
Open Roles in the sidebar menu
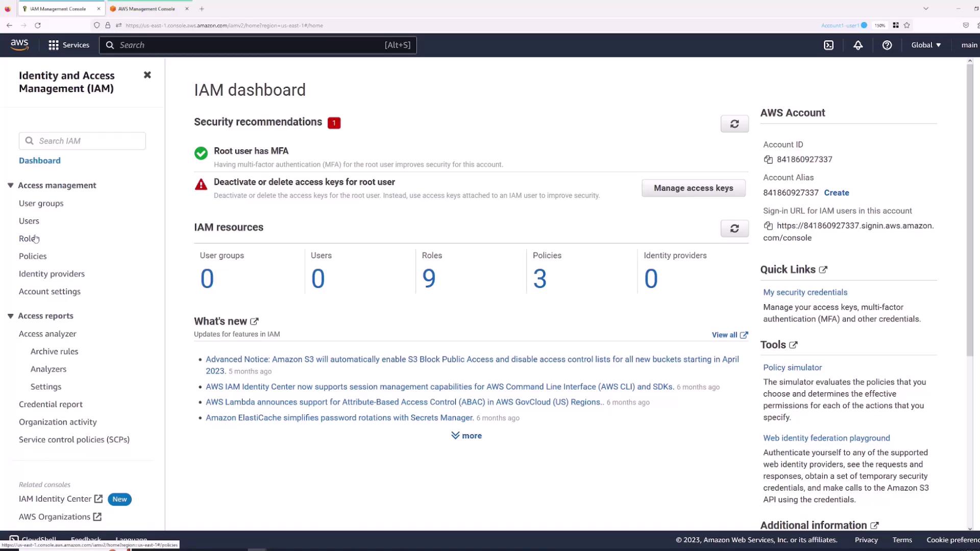[x=28, y=239]
